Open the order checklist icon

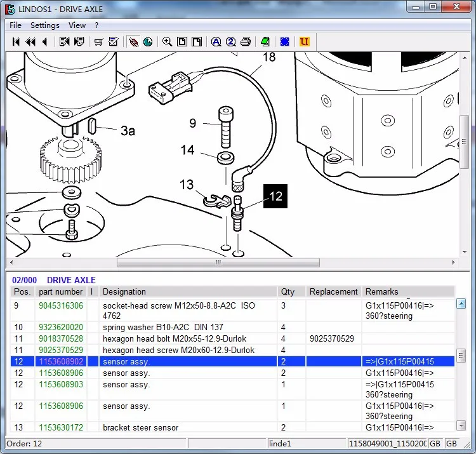pos(113,42)
